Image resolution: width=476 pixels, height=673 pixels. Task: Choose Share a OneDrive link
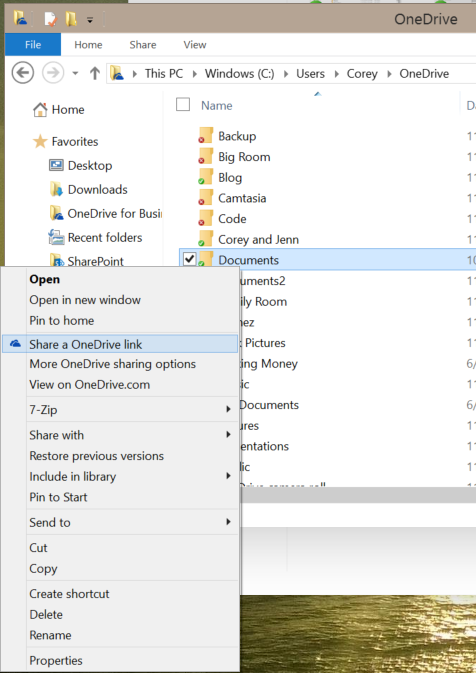[x=120, y=344]
